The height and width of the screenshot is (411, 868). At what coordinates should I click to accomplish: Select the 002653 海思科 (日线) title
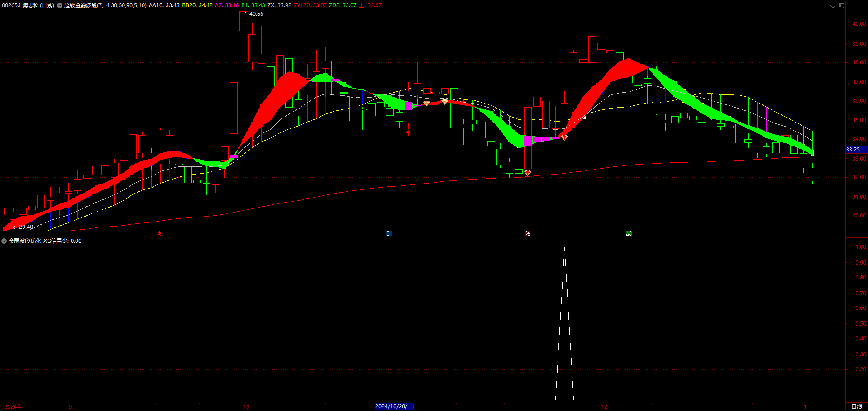(x=28, y=5)
